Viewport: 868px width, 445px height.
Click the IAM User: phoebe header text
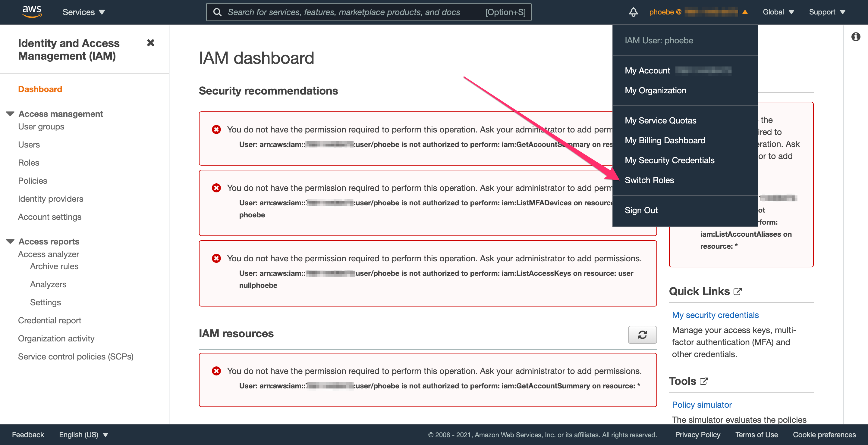659,40
